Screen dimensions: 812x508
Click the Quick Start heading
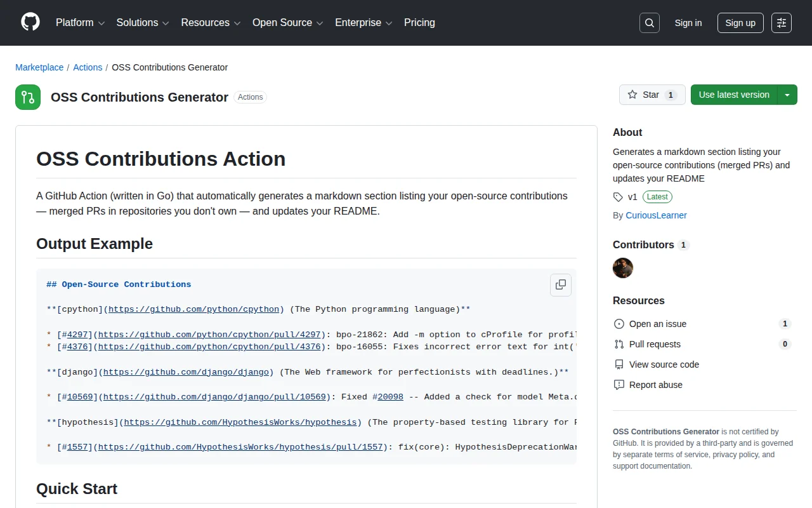coord(77,489)
